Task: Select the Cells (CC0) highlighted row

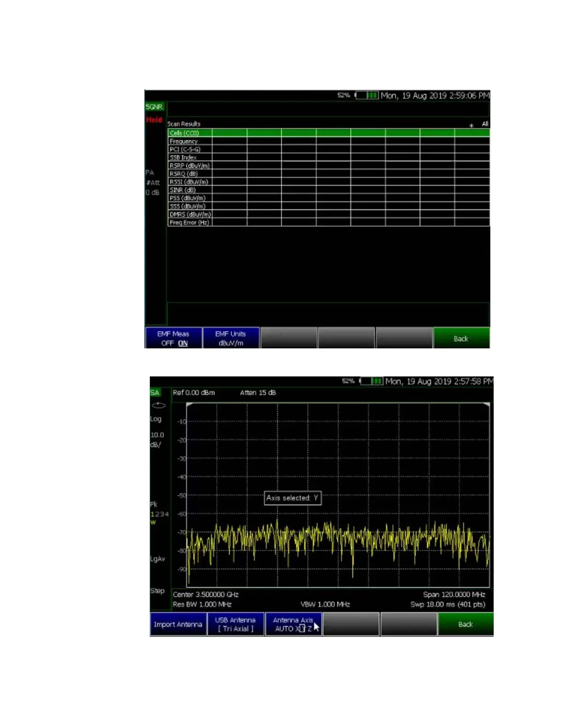Action: click(184, 133)
